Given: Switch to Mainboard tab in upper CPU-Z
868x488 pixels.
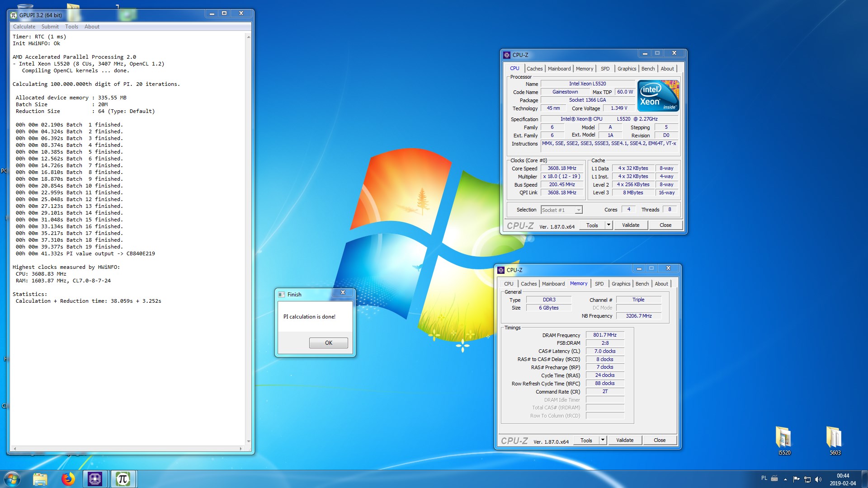Looking at the screenshot, I should [559, 69].
